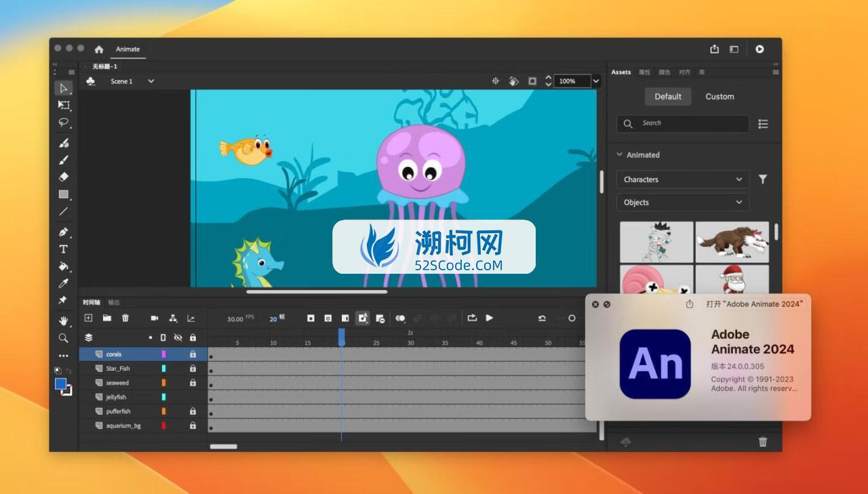Unlock the pufferfish layer
The width and height of the screenshot is (868, 494).
click(x=193, y=411)
